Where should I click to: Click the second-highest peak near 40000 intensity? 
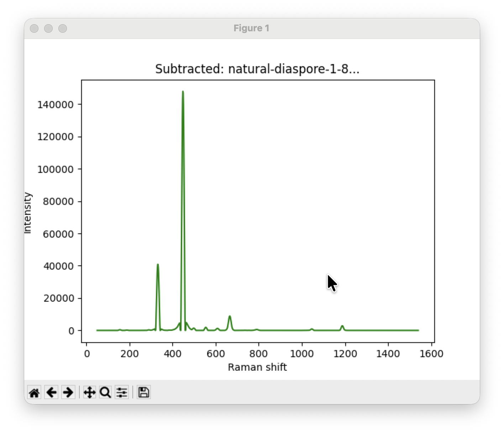158,265
